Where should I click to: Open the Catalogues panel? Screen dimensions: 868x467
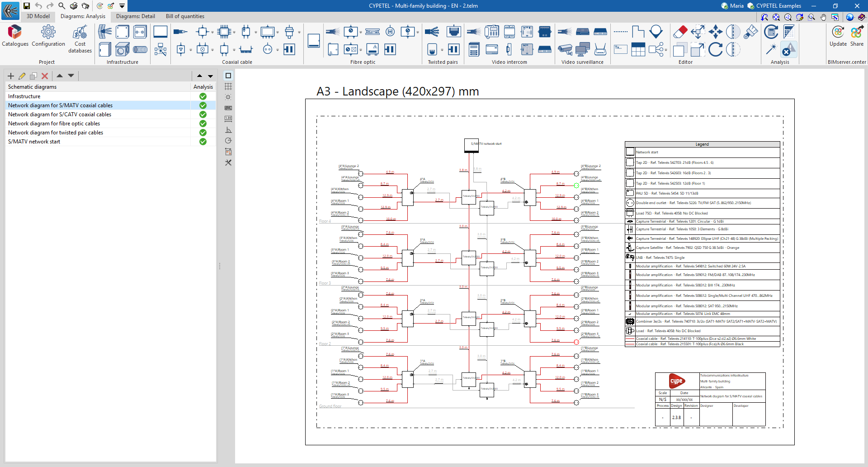point(15,36)
